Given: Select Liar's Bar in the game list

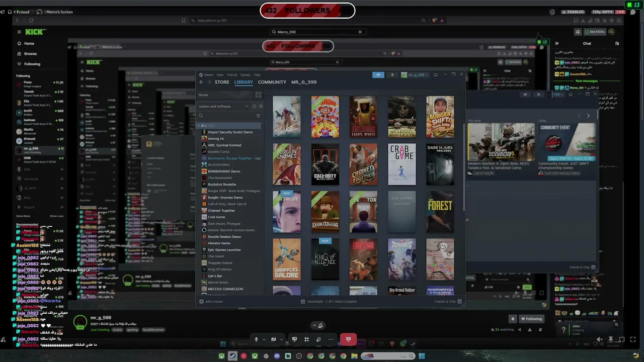Looking at the screenshot, I should 215,276.
